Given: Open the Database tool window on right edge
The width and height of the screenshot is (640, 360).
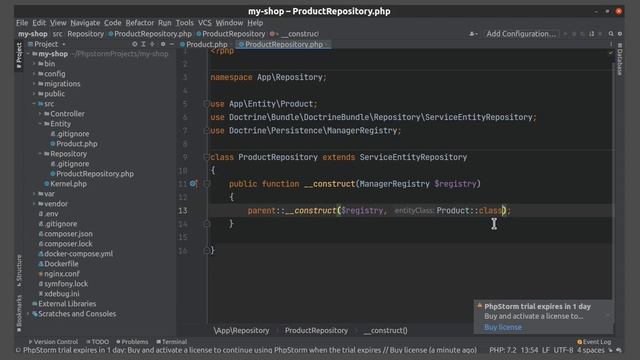Looking at the screenshot, I should [x=620, y=60].
